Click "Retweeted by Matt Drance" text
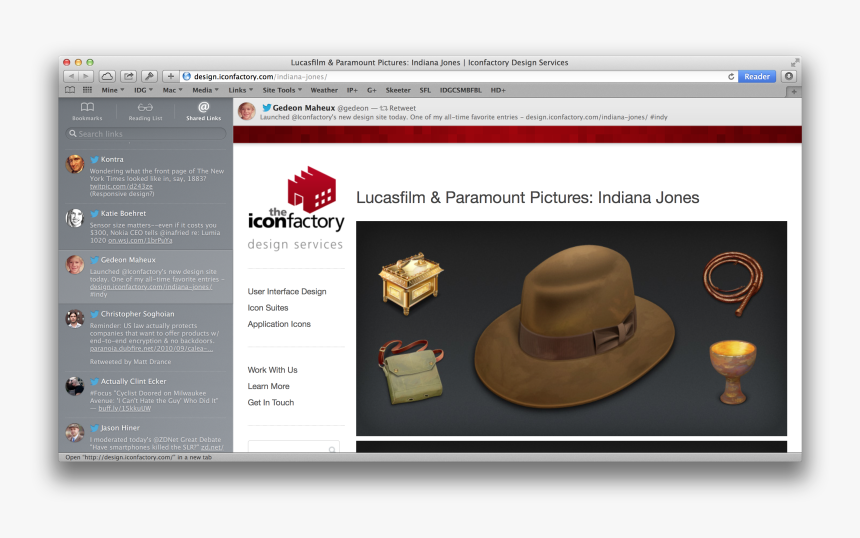Viewport: 860px width, 538px height. click(131, 361)
